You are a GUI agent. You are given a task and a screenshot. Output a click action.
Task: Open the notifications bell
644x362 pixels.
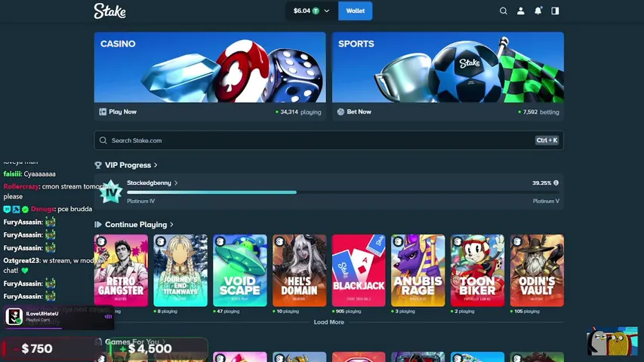538,11
